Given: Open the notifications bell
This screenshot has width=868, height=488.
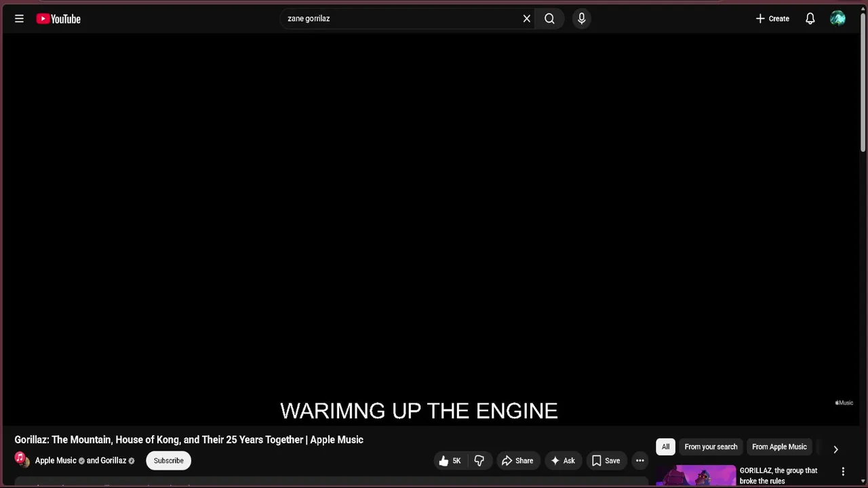Looking at the screenshot, I should [810, 19].
